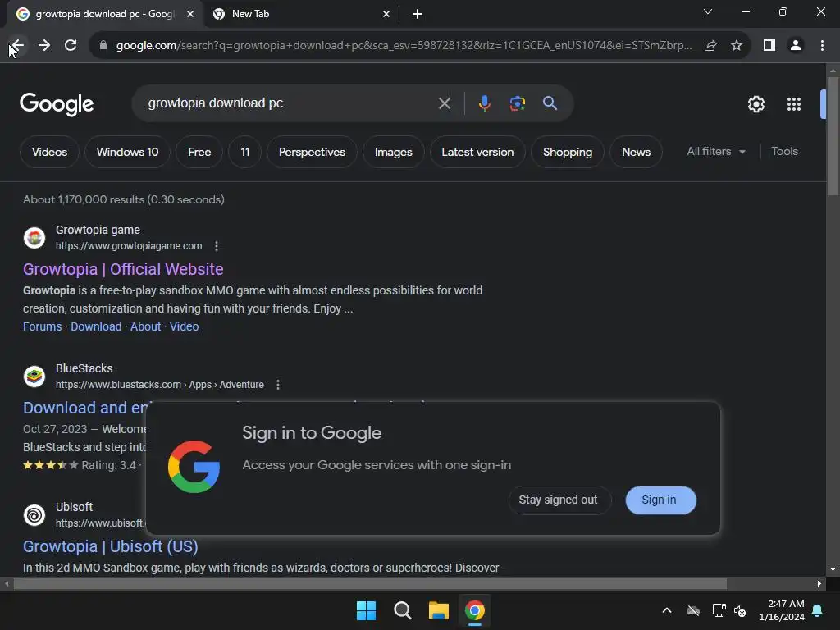
Task: Open Google quick settings gear
Action: click(x=756, y=104)
